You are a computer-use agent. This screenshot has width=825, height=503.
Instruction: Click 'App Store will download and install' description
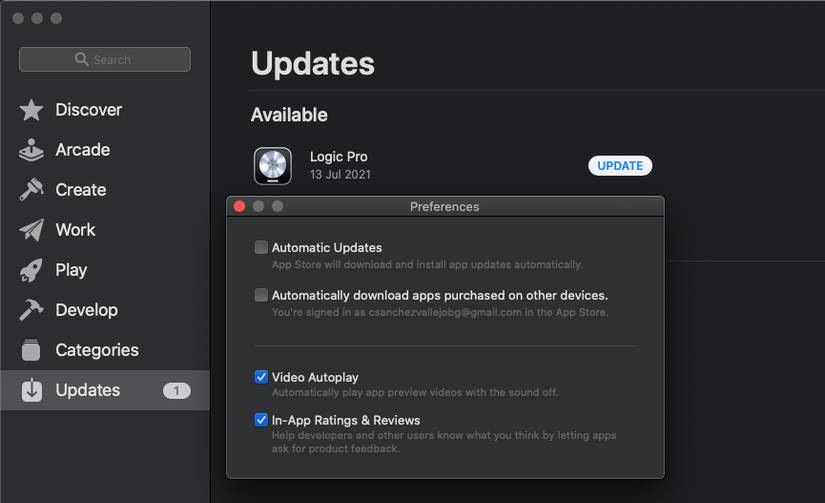pos(427,265)
